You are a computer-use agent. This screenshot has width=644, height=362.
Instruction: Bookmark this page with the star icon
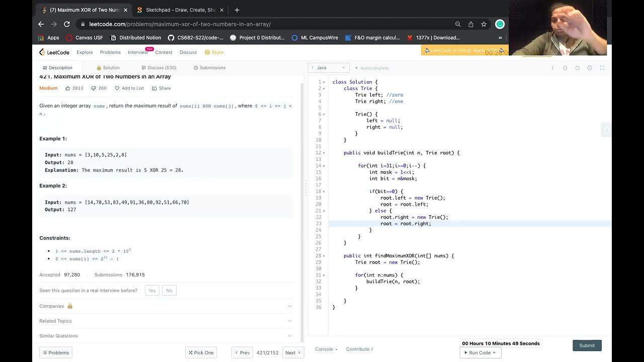(x=484, y=24)
